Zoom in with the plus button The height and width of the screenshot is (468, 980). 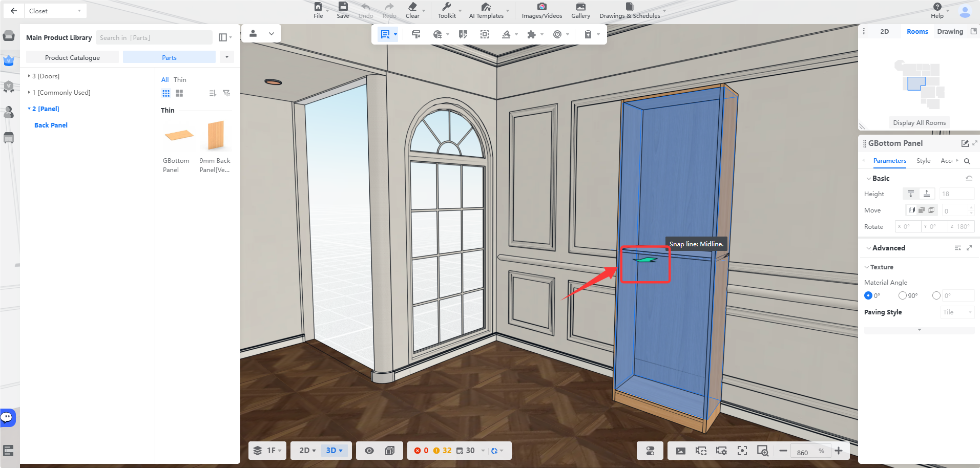838,451
